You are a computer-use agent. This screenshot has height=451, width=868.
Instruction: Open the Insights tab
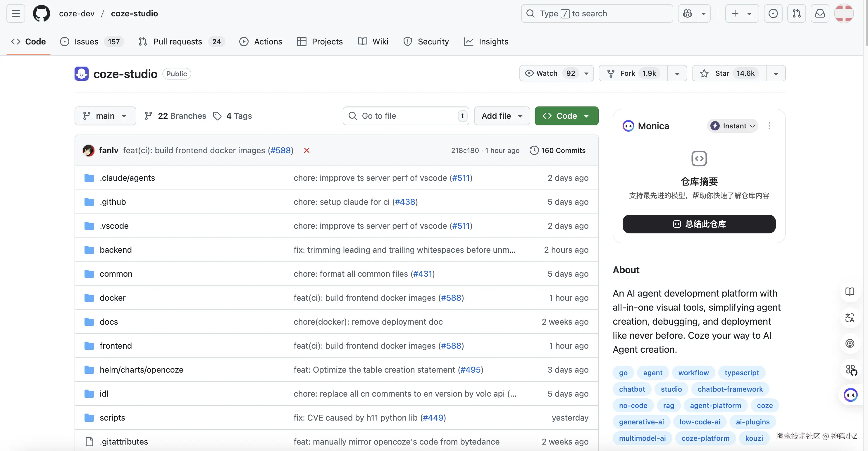click(x=493, y=42)
